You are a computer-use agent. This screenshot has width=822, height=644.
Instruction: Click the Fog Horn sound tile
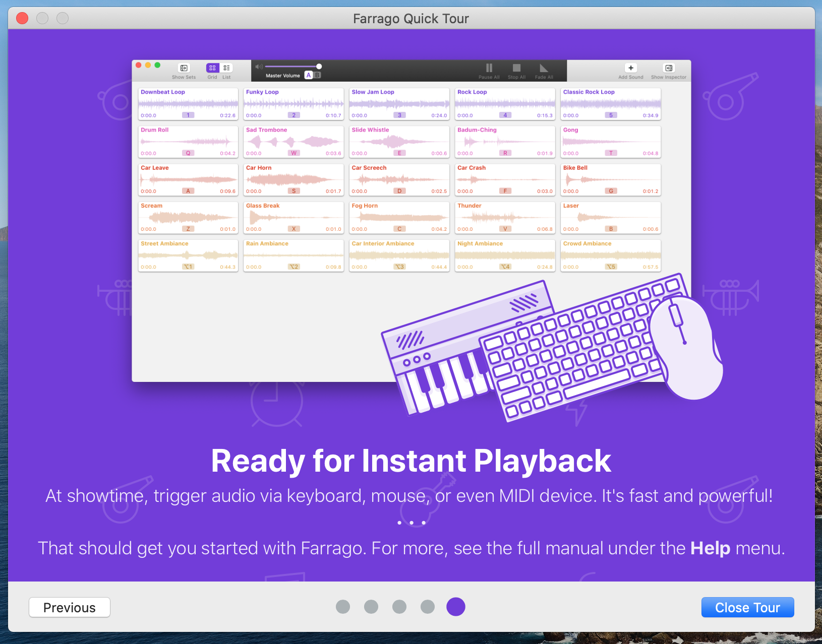(399, 218)
